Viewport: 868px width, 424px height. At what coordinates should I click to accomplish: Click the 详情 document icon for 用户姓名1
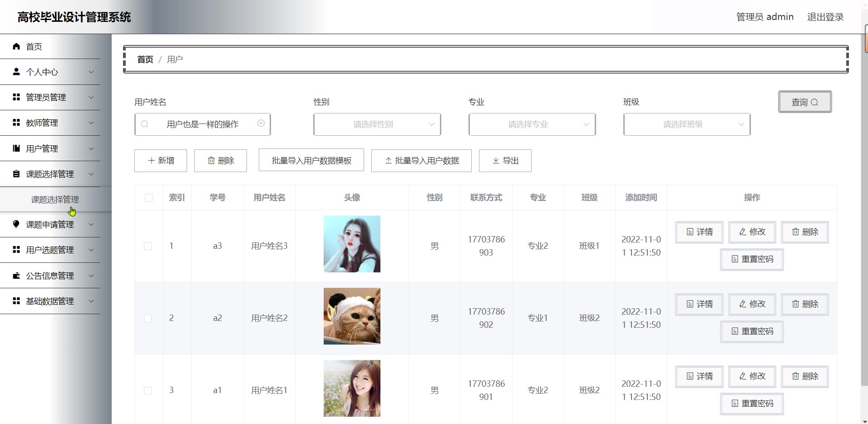(x=690, y=376)
